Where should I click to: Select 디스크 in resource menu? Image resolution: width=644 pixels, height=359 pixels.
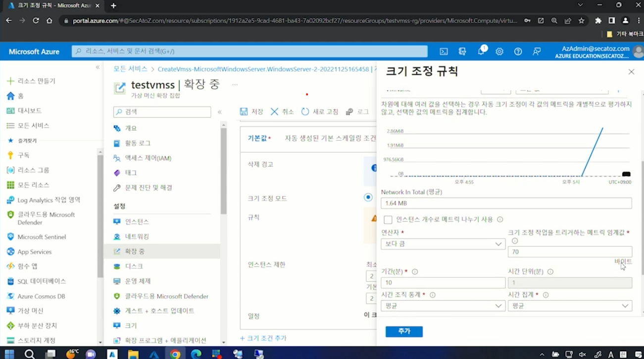tap(134, 266)
